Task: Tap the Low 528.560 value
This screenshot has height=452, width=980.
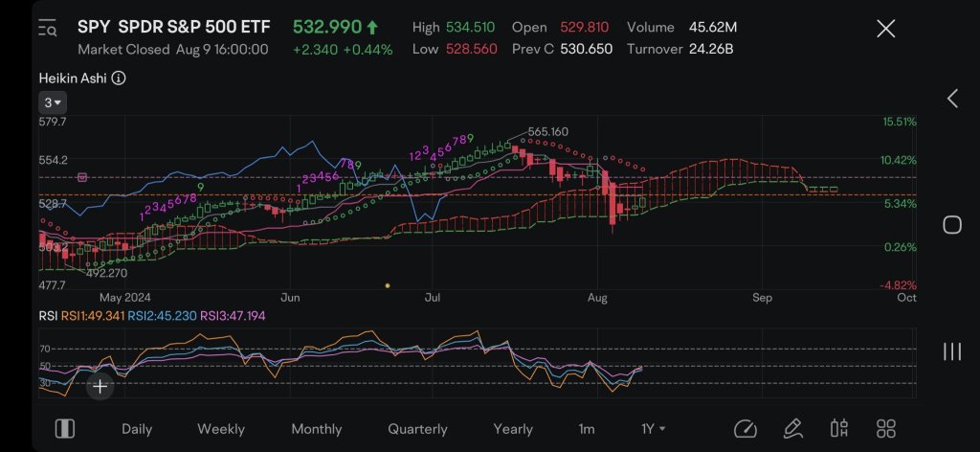Action: pyautogui.click(x=471, y=49)
